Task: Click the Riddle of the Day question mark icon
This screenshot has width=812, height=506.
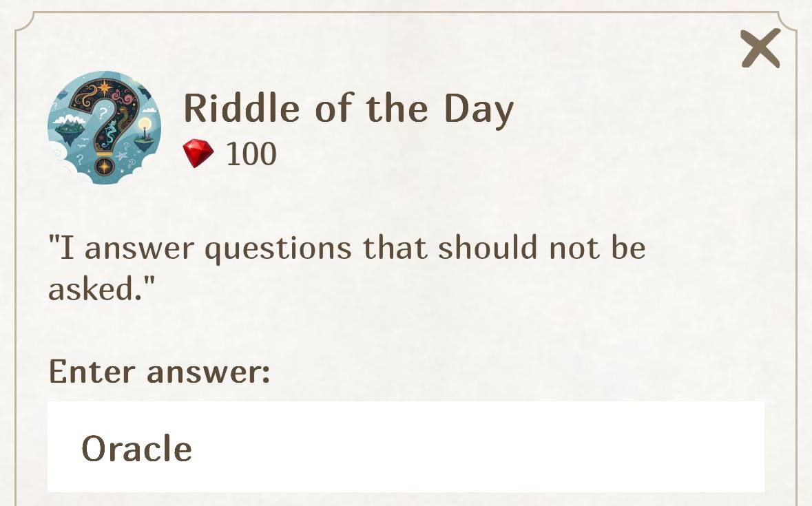Action: [103, 128]
